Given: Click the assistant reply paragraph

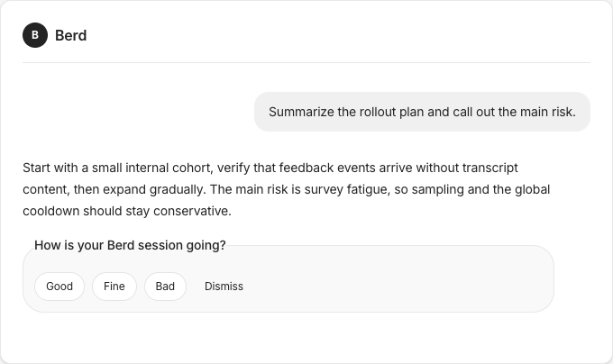Looking at the screenshot, I should [x=287, y=189].
